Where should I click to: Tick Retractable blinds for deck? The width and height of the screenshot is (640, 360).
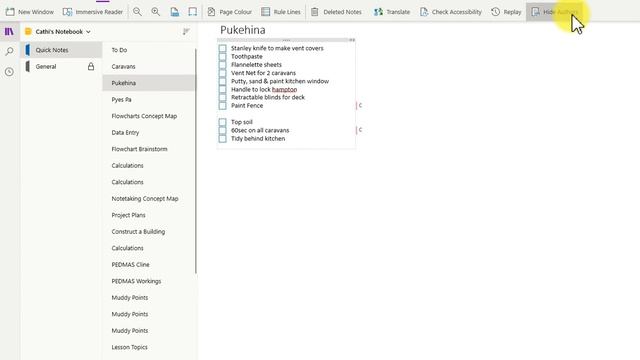click(222, 97)
